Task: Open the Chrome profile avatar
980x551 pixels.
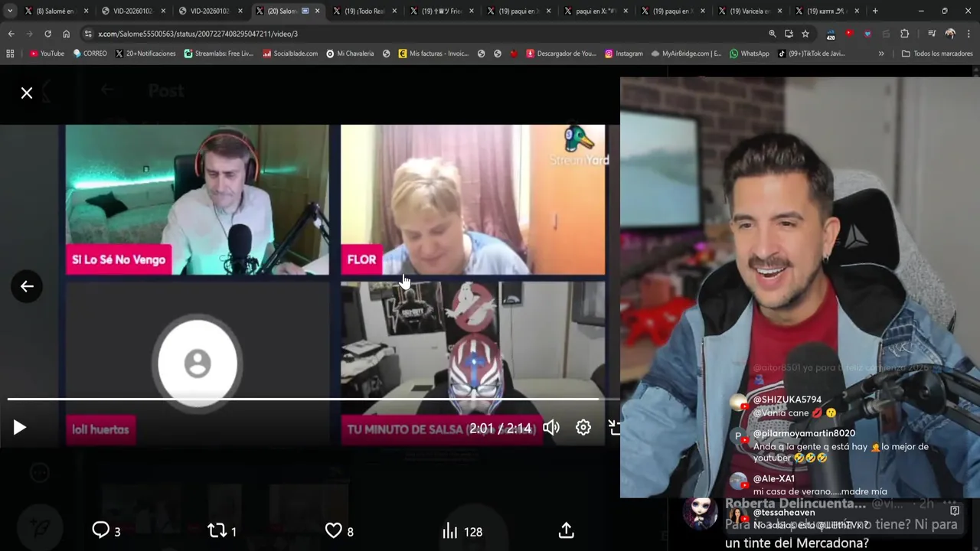Action: pyautogui.click(x=950, y=34)
